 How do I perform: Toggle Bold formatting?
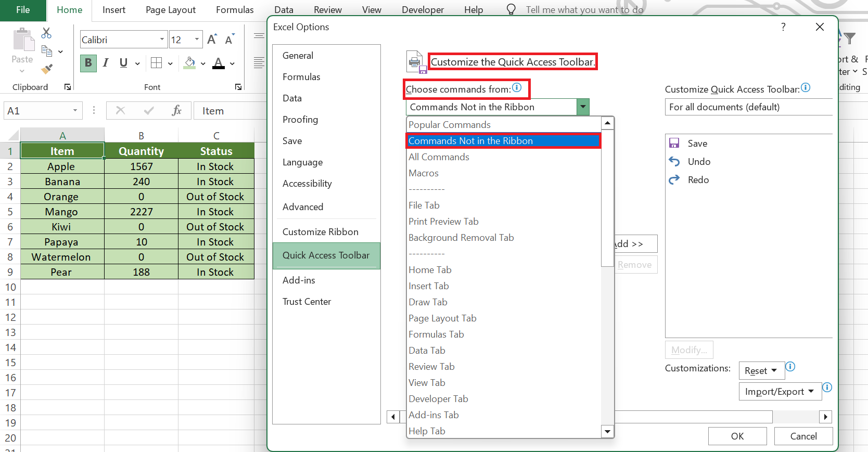[88, 63]
